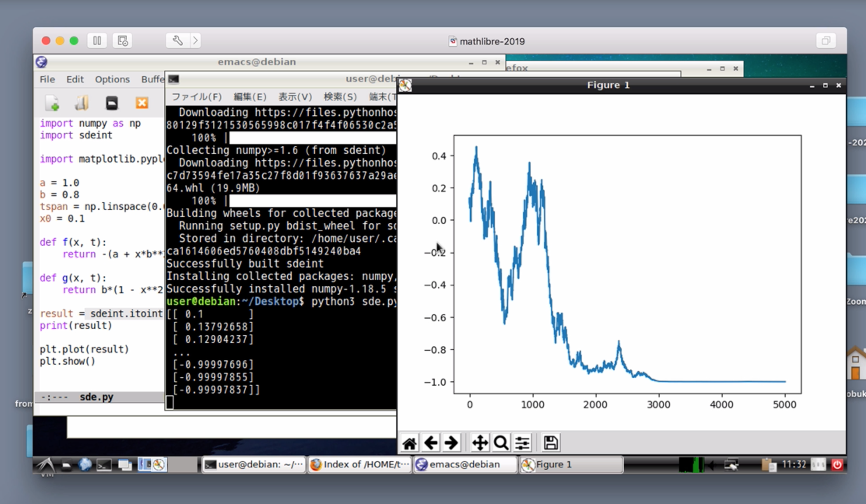
Task: Click the mathlibre-2019 VM window title
Action: click(x=492, y=41)
